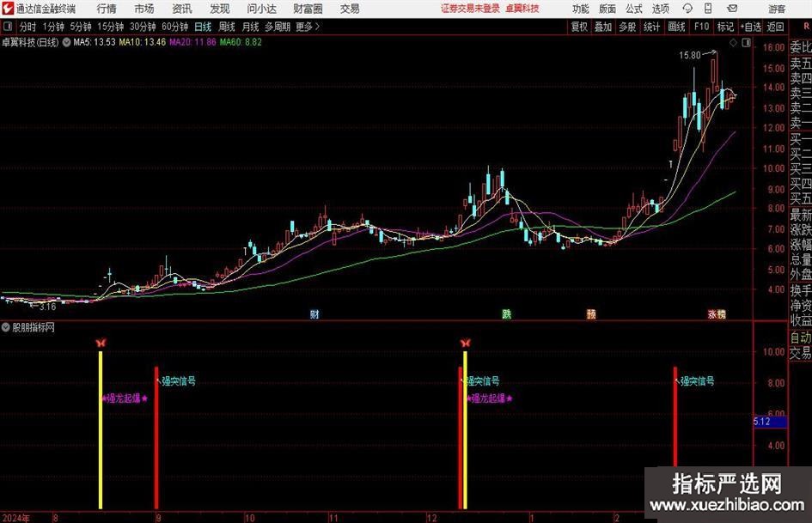Open the F10 company info button
This screenshot has height=523, width=812.
(701, 27)
